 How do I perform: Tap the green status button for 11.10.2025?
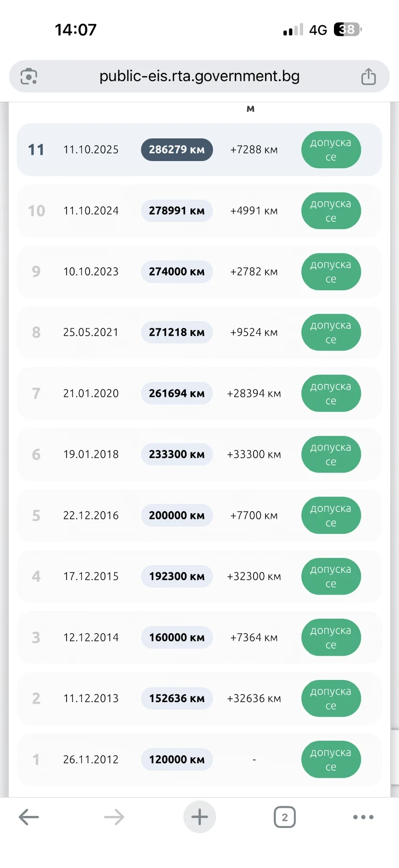pos(331,149)
